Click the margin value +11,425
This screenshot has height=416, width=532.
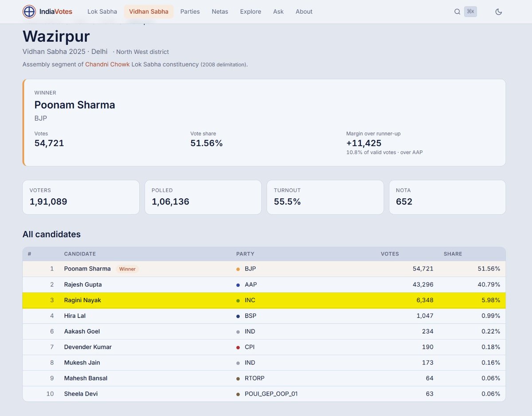point(364,143)
